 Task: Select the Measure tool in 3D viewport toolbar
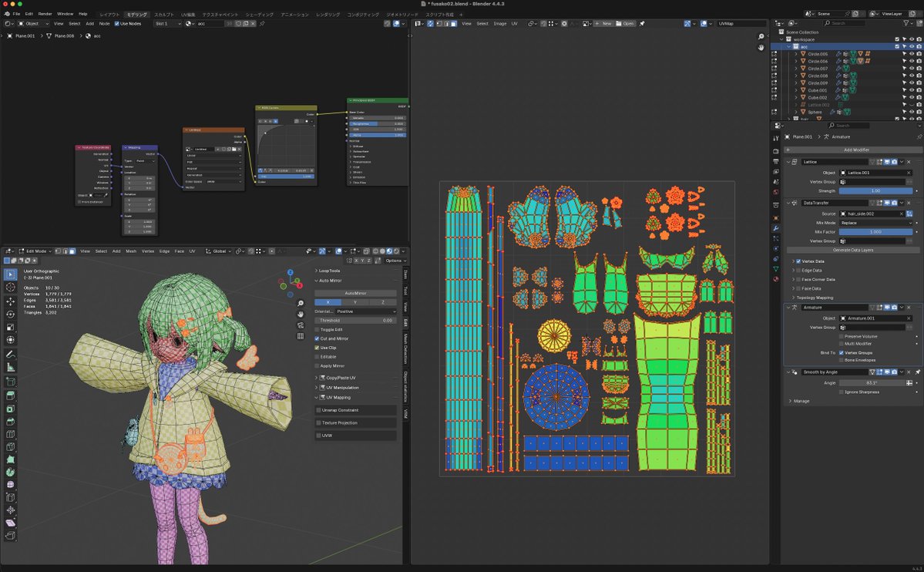[x=10, y=368]
